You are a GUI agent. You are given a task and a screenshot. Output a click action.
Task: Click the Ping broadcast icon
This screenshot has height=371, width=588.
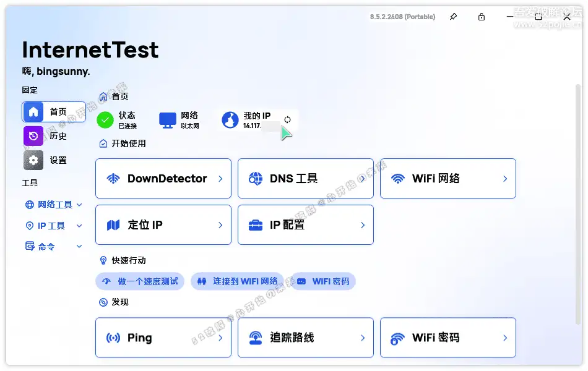113,338
